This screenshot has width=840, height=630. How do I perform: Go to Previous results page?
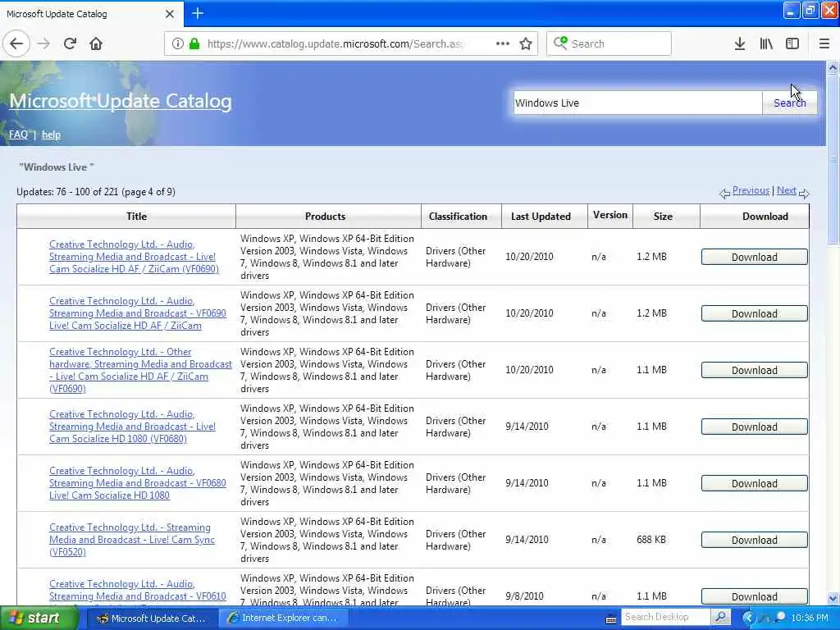[x=751, y=190]
